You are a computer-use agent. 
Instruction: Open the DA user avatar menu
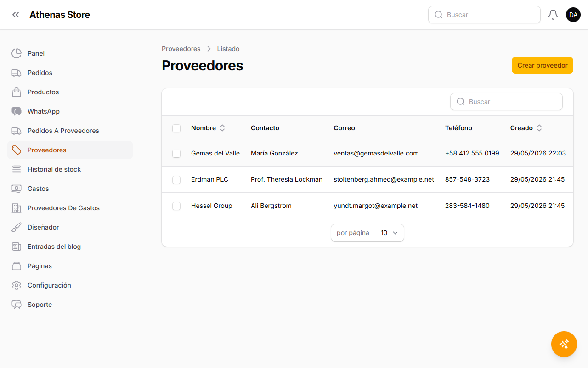click(573, 15)
